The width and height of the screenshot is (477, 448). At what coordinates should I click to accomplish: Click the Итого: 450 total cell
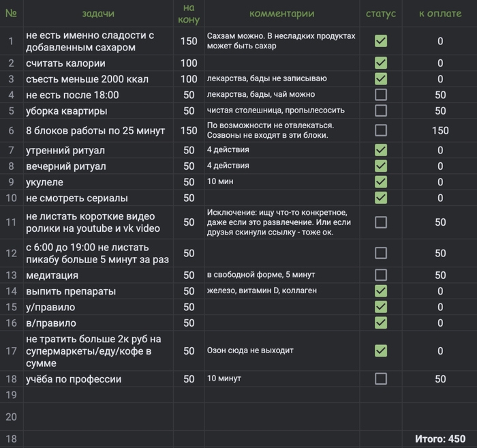point(440,439)
